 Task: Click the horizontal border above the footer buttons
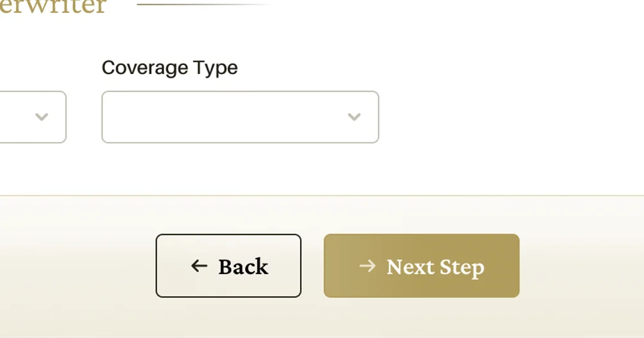(x=322, y=195)
